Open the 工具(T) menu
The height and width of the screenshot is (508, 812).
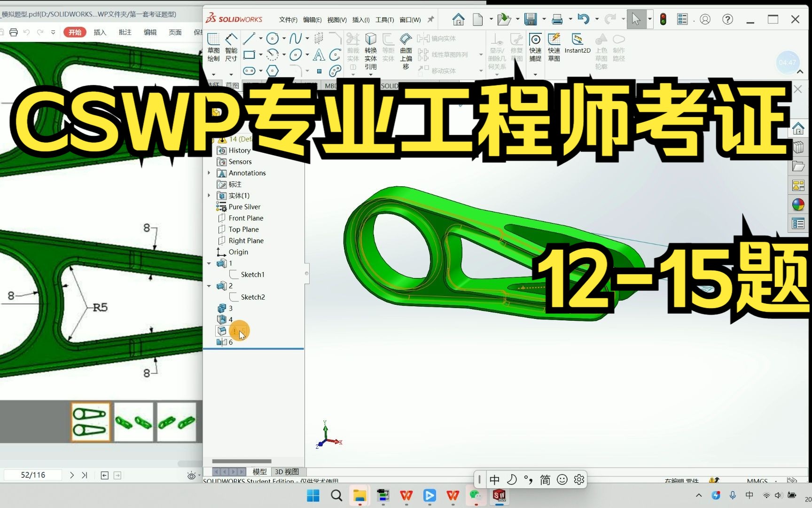[x=384, y=20]
